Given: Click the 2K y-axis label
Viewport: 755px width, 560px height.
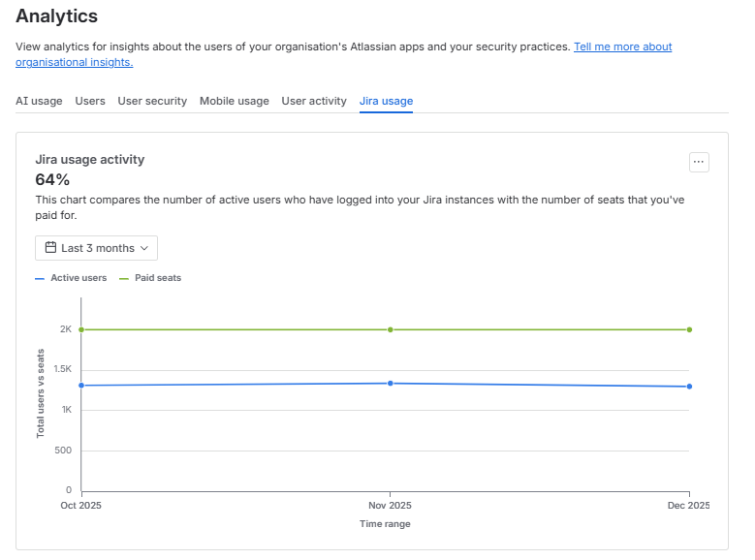Looking at the screenshot, I should click(66, 329).
